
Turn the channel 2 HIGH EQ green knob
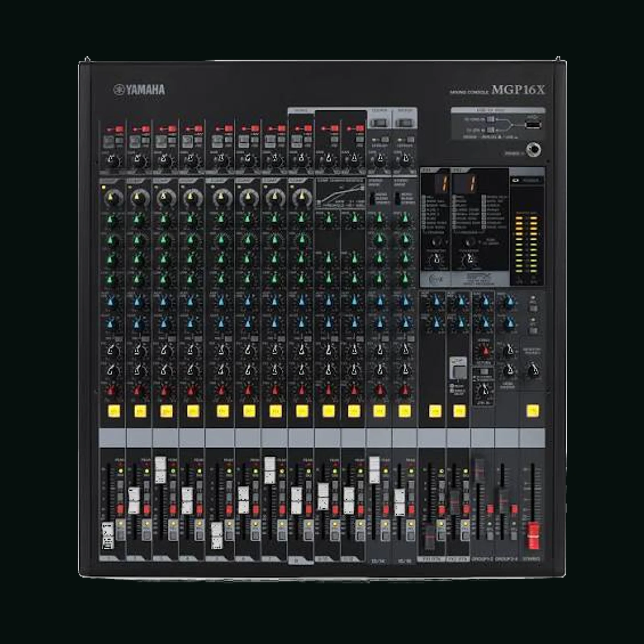[x=138, y=219]
